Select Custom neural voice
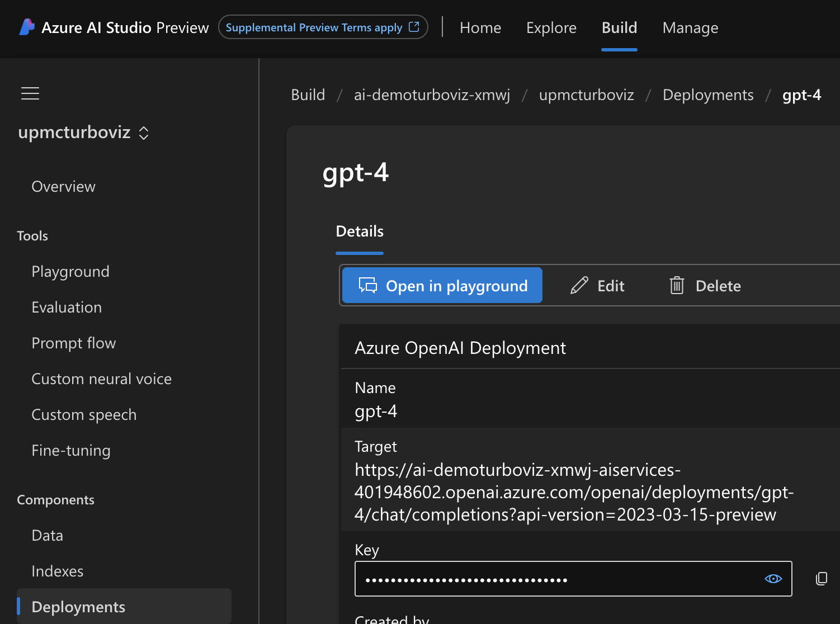Screen dimensions: 840x624 tap(101, 379)
